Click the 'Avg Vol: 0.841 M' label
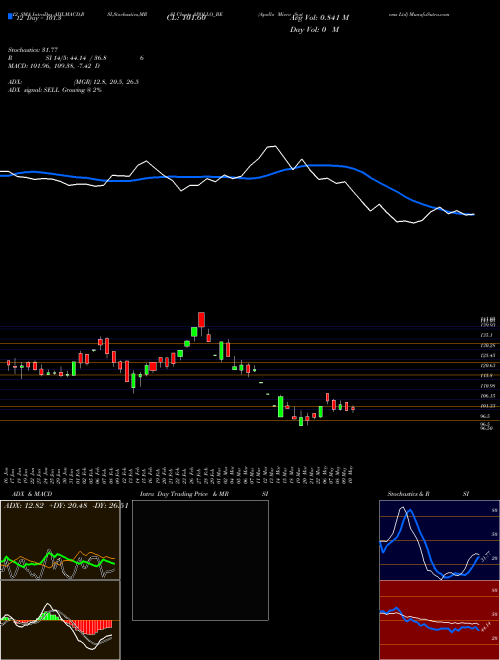This screenshot has width=500, height=660. click(x=319, y=18)
